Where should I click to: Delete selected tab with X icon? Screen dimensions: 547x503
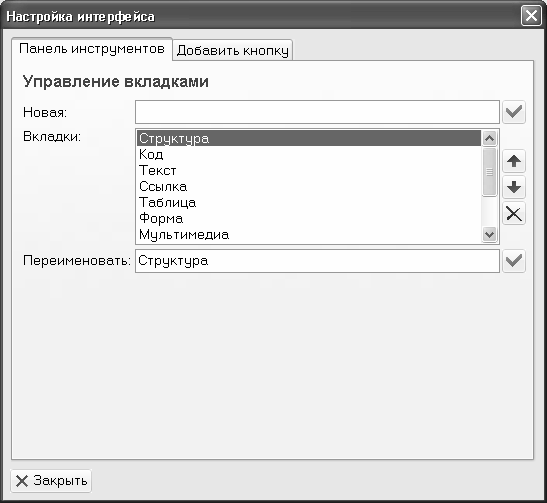coord(514,213)
